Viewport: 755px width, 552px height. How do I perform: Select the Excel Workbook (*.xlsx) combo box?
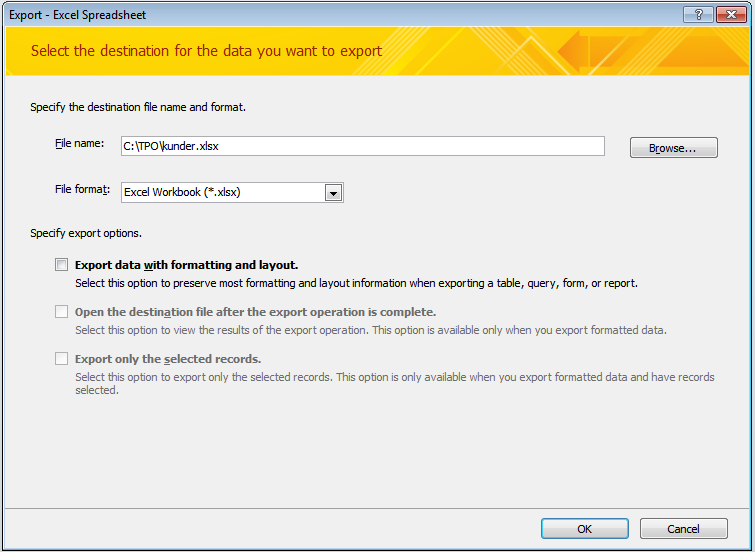click(x=232, y=192)
